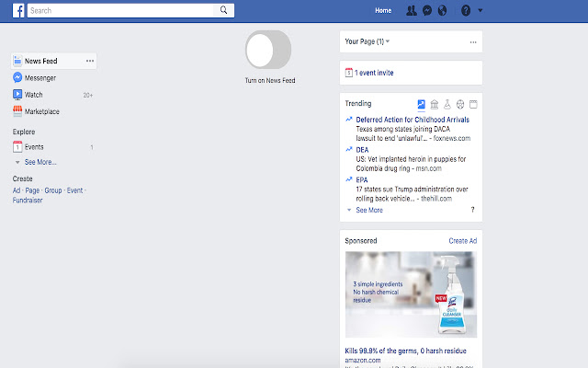
Task: Click the search magnifier button
Action: coord(223,10)
